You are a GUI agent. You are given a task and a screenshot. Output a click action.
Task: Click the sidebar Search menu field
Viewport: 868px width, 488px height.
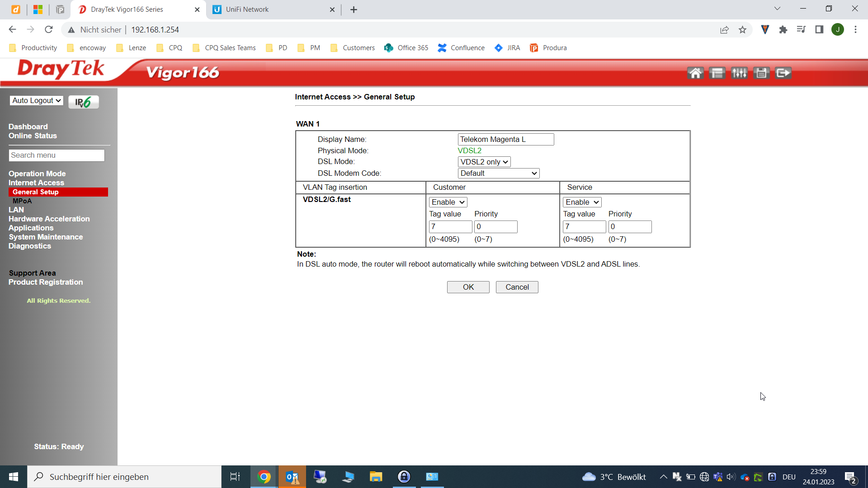pos(57,155)
